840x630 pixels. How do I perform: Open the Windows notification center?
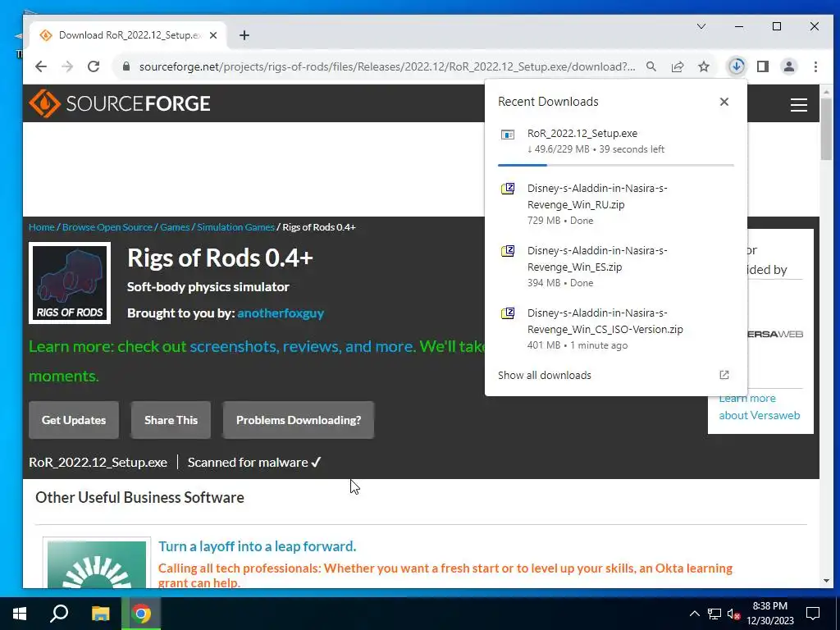813,614
